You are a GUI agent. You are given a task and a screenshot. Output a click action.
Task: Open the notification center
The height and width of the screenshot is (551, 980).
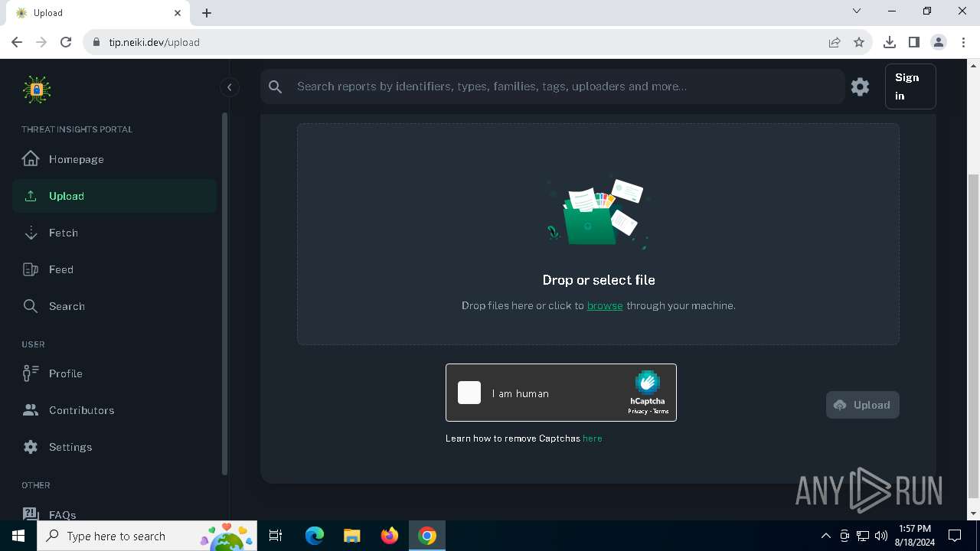(x=955, y=536)
